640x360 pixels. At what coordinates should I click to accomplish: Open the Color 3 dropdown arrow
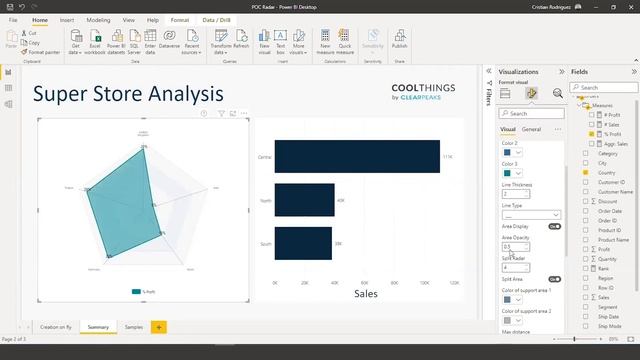pos(518,173)
